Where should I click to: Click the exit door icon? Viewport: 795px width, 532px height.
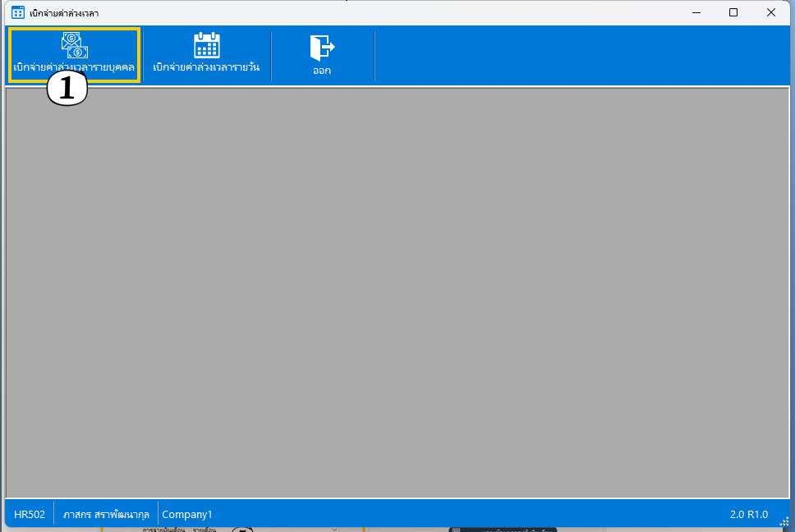(321, 48)
